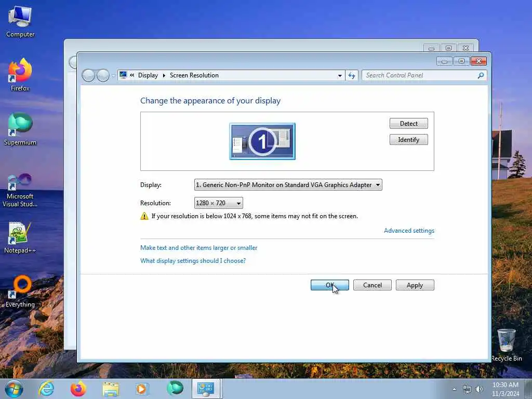Open the network tray icon

(x=467, y=389)
